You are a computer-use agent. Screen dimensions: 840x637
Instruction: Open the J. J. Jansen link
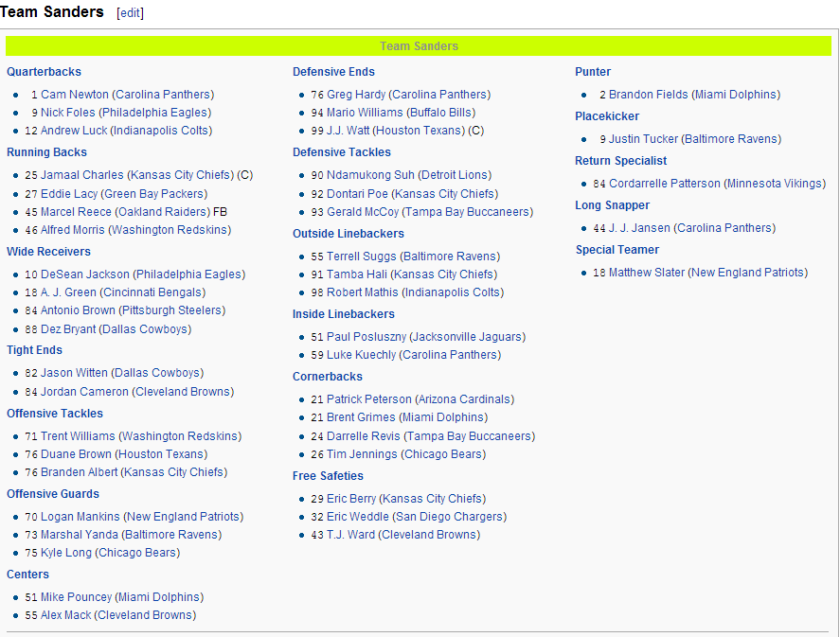pos(639,228)
